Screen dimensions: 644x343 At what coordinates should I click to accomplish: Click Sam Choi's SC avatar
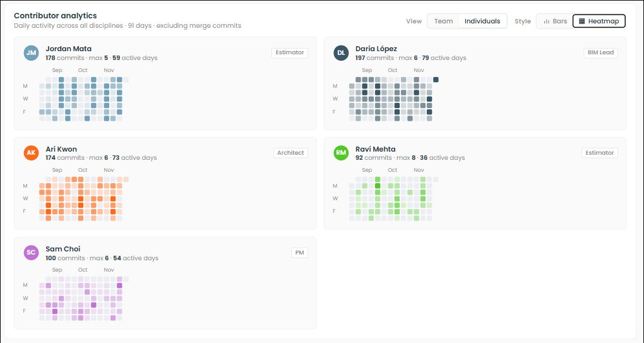(x=31, y=253)
